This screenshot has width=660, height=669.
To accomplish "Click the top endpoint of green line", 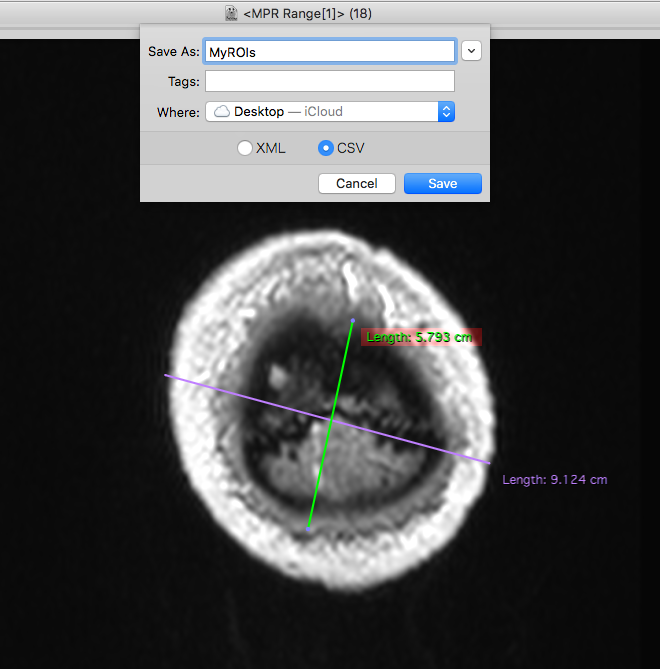I will click(x=353, y=320).
